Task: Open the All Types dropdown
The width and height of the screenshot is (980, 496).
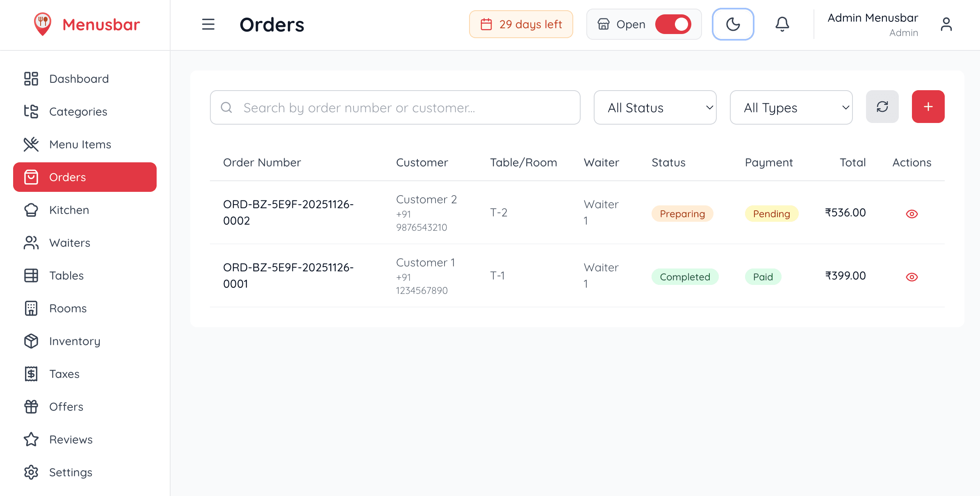Action: (x=791, y=107)
